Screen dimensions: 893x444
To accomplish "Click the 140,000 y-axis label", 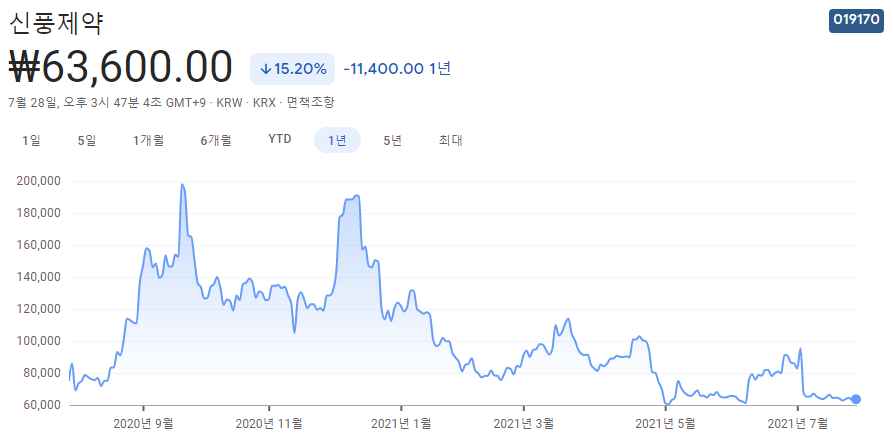I will tap(40, 277).
